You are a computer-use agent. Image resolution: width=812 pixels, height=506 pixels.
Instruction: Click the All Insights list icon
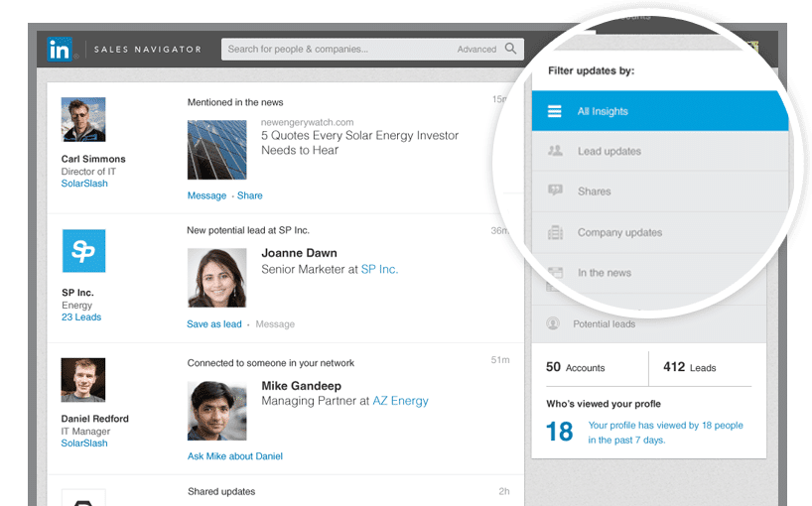(x=555, y=111)
